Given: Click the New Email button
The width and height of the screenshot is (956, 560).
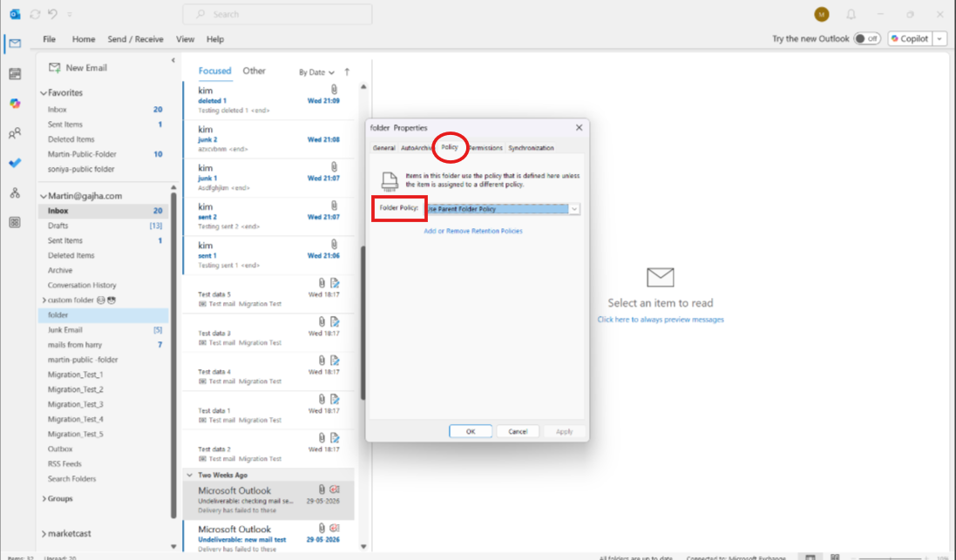Looking at the screenshot, I should click(x=78, y=68).
